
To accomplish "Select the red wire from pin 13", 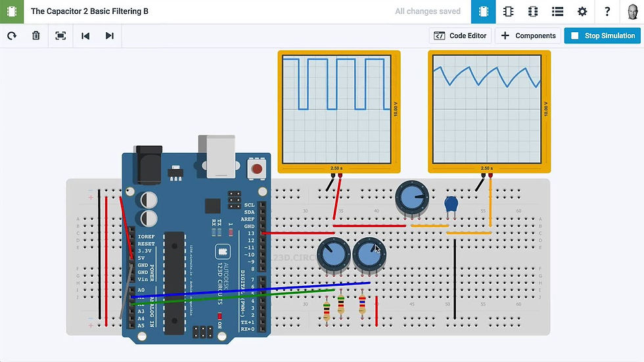I will (298, 233).
